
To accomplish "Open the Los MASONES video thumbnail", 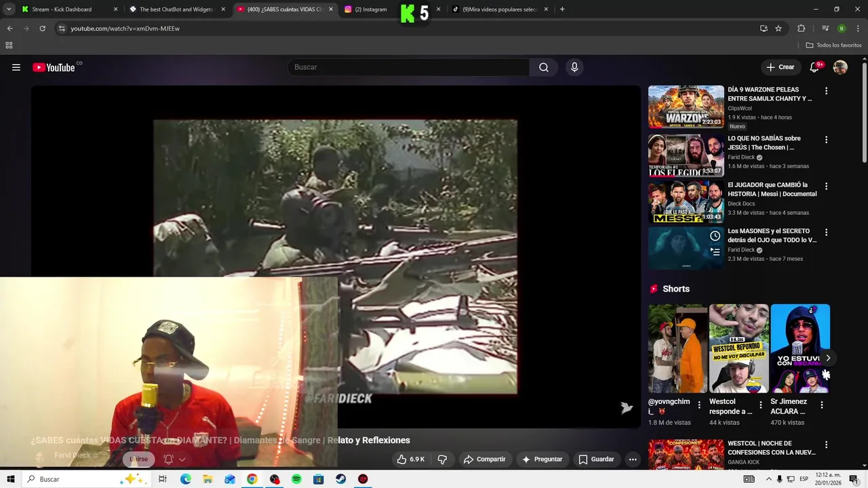I will [x=686, y=247].
